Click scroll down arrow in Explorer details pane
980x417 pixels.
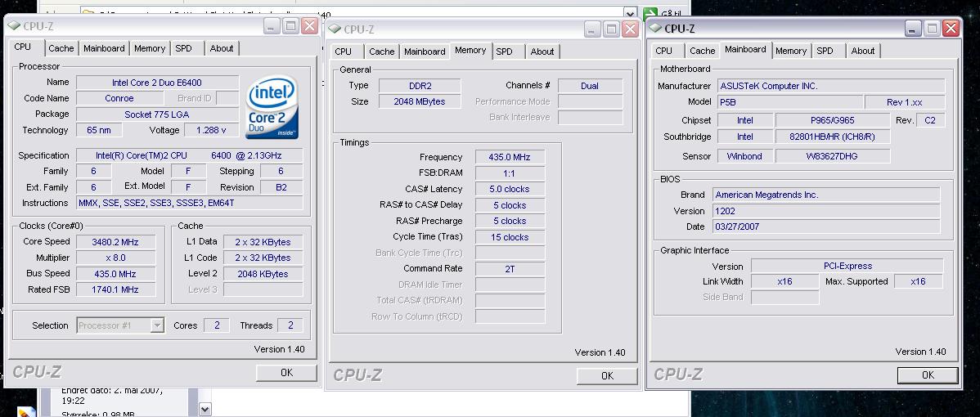coord(205,409)
